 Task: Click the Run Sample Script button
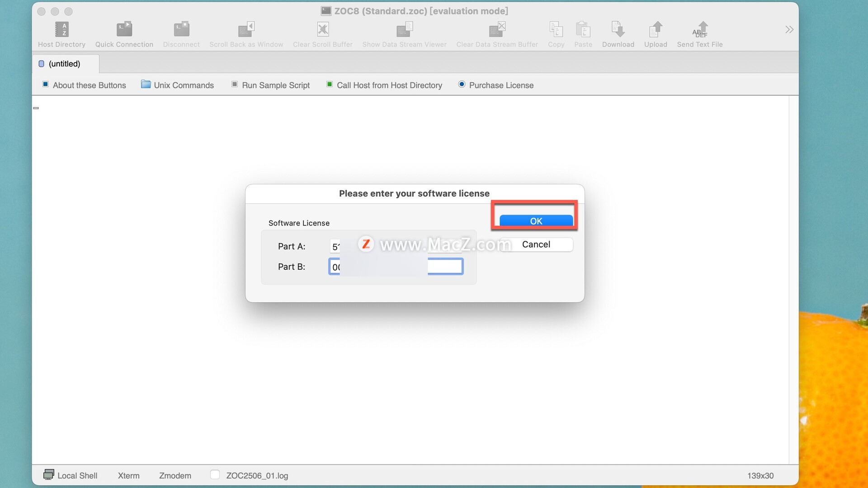tap(270, 85)
